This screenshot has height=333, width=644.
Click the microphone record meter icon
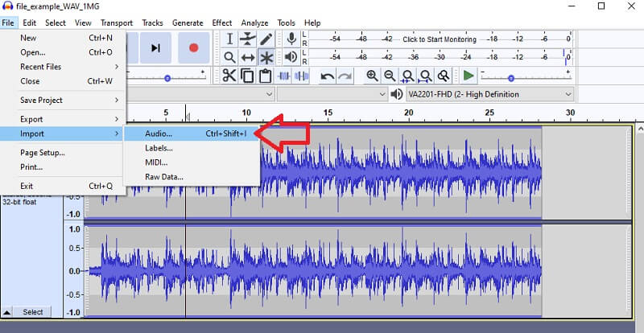click(291, 39)
